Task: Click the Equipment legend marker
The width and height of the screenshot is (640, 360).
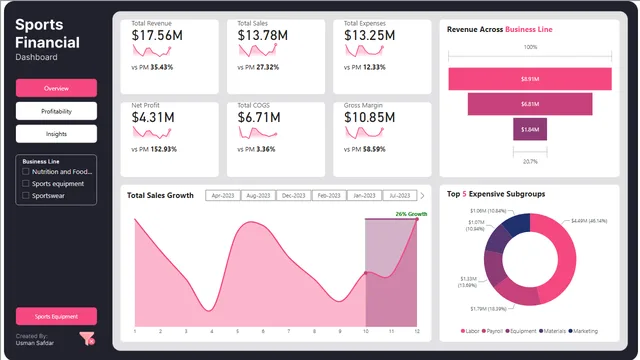Action: pyautogui.click(x=508, y=331)
